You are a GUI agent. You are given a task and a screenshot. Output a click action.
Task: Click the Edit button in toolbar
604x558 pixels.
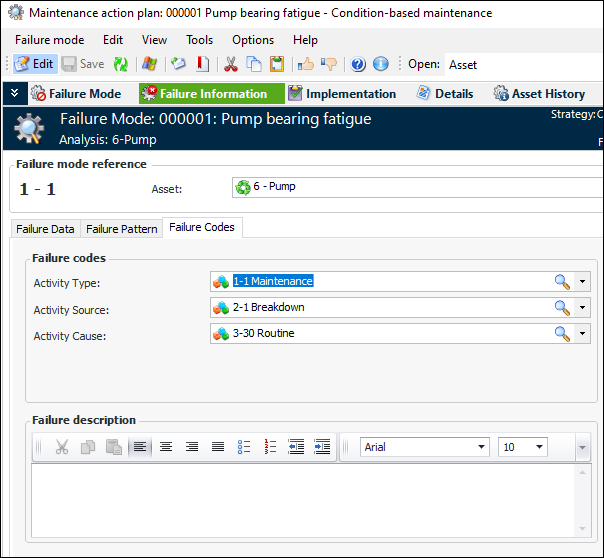[x=34, y=64]
